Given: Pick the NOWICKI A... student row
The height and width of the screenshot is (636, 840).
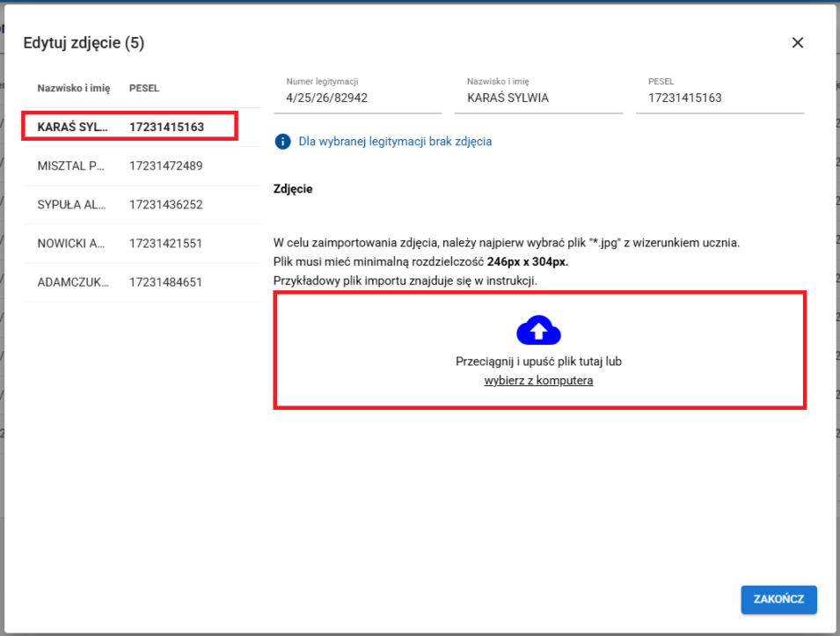Looking at the screenshot, I should [71, 243].
